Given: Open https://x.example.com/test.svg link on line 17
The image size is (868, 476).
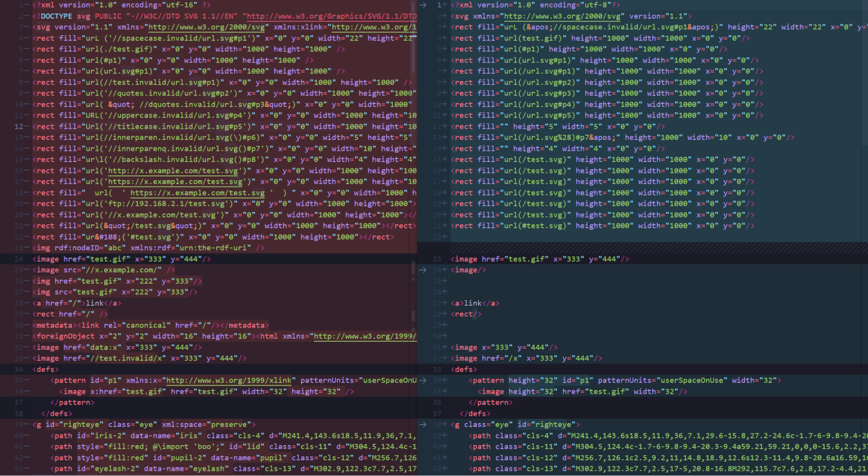Looking at the screenshot, I should (175, 182).
